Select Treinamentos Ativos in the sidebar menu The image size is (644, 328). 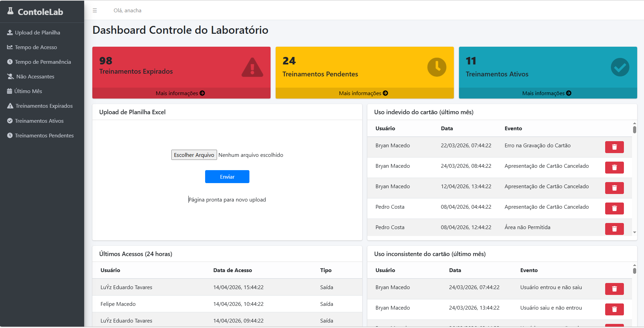pos(39,121)
